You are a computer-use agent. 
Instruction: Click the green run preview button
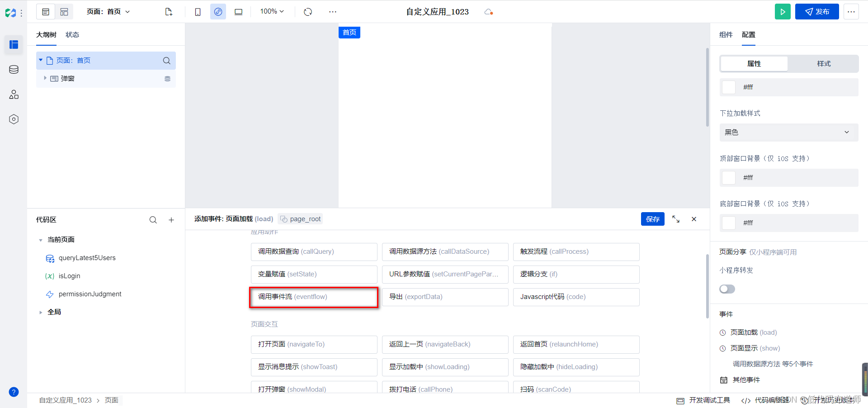click(783, 12)
